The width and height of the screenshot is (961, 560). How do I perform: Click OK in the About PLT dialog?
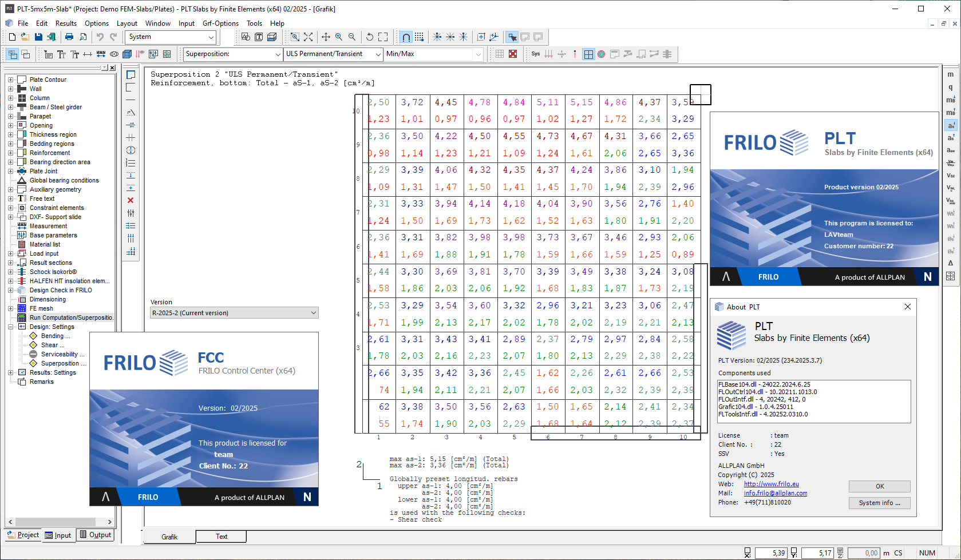880,486
